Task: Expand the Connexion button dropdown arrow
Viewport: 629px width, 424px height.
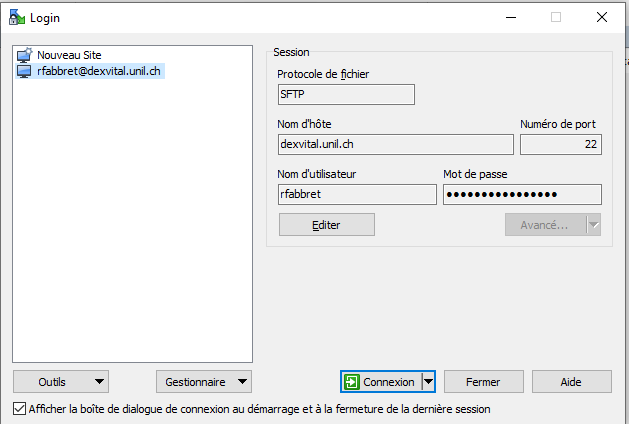Action: [428, 382]
